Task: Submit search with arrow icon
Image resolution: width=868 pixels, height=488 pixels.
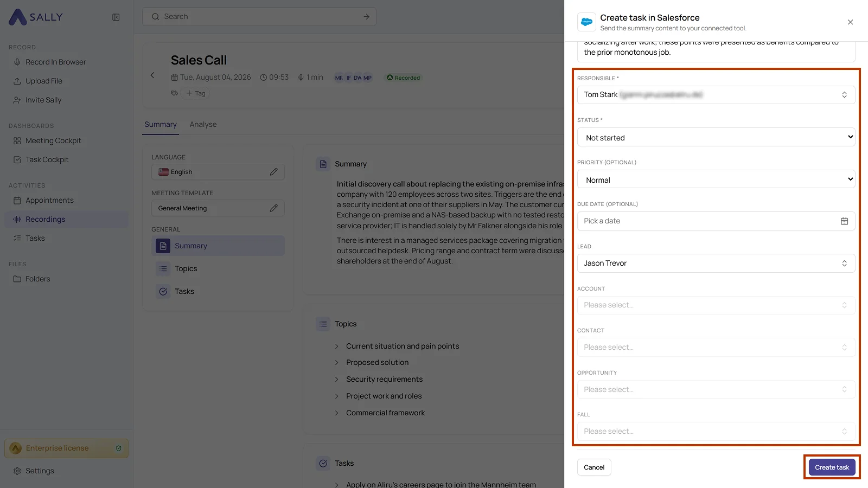Action: pyautogui.click(x=367, y=17)
